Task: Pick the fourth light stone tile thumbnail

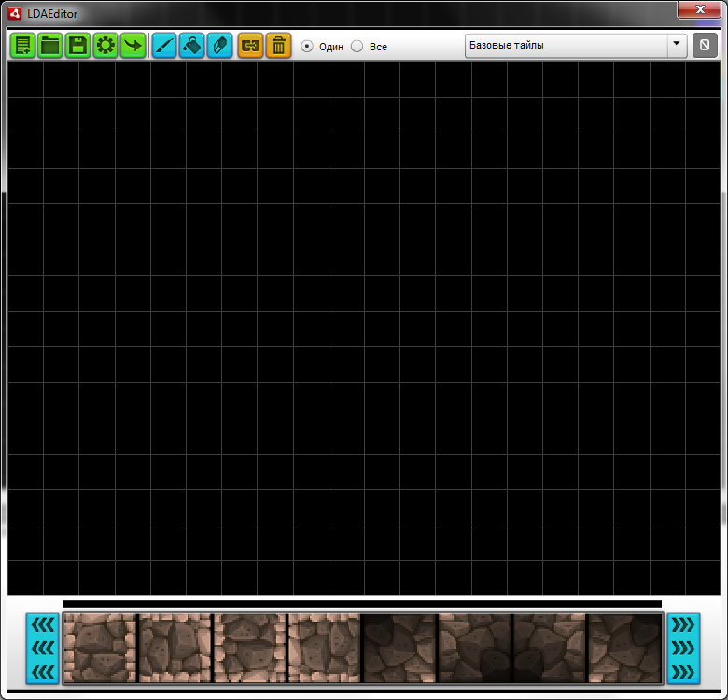Action: pos(324,648)
